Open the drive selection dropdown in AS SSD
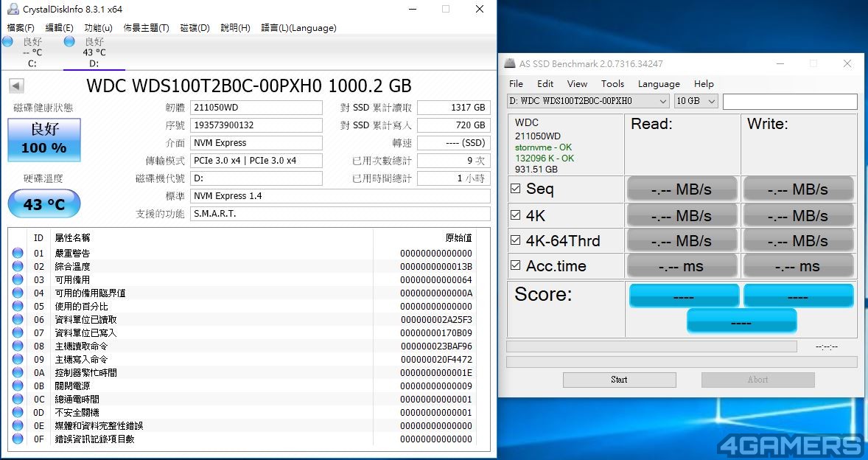The width and height of the screenshot is (868, 460). click(x=589, y=101)
